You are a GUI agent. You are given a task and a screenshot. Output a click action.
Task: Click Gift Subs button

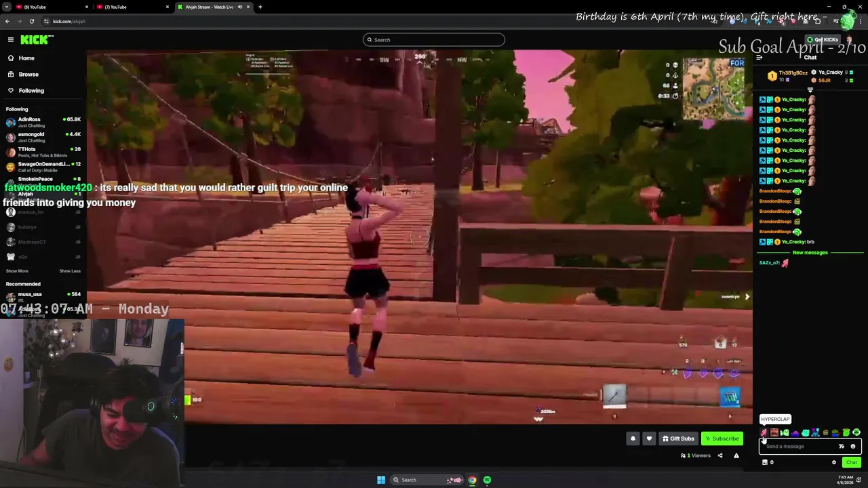click(678, 439)
